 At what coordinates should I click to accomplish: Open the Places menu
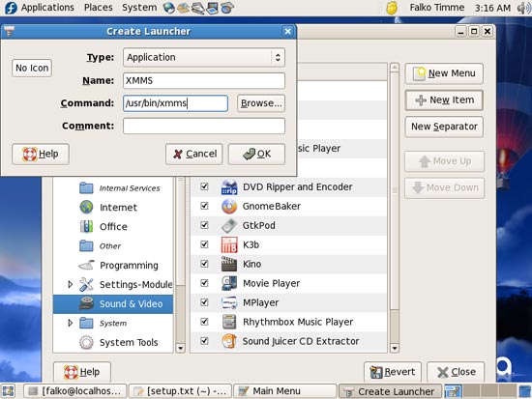coord(99,8)
